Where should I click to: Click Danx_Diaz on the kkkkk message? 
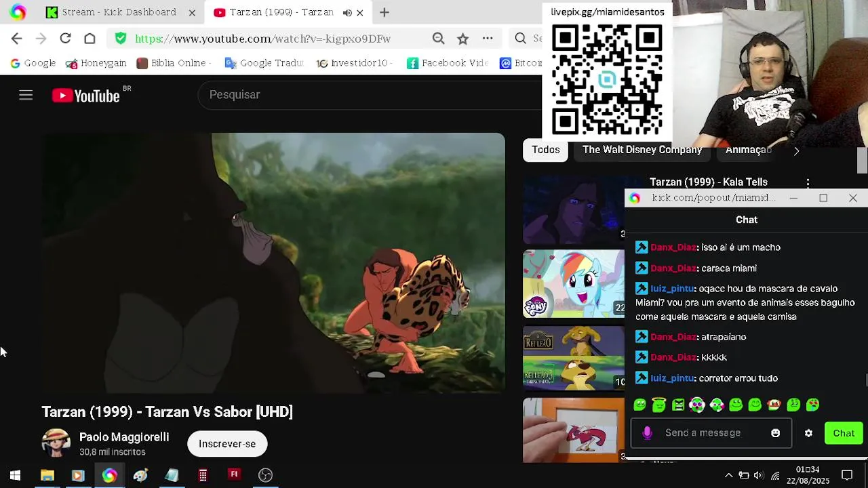click(x=673, y=357)
